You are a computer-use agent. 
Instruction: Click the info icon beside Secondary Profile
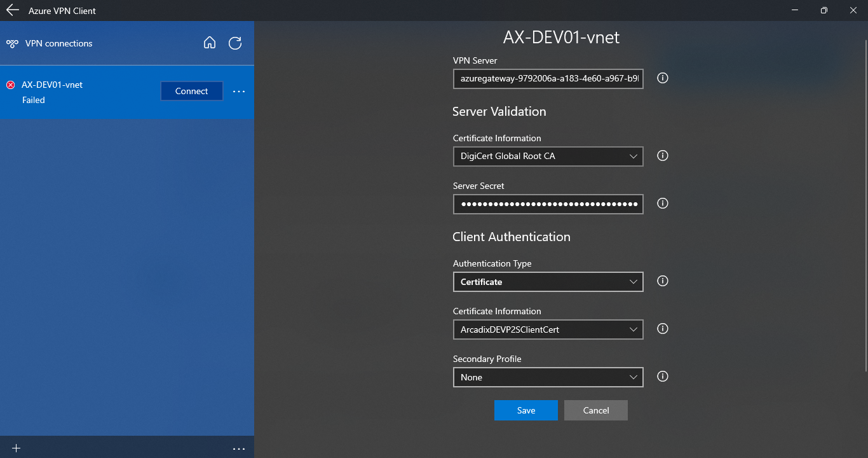(x=662, y=377)
